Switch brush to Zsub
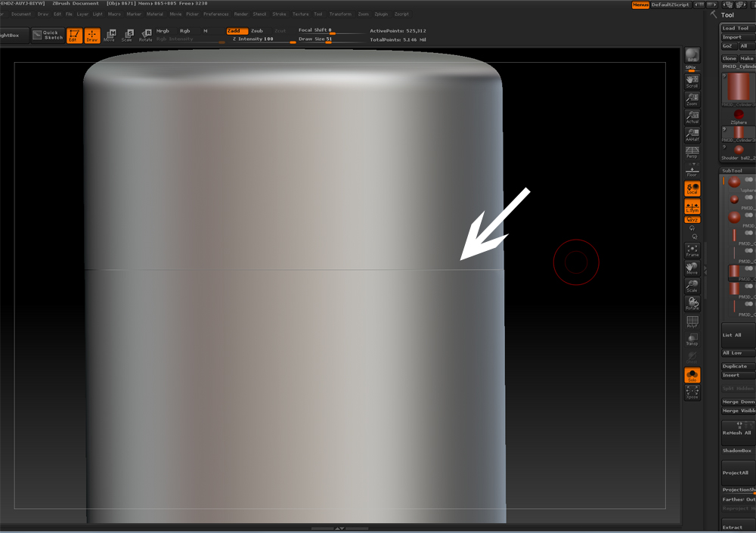 pos(257,31)
